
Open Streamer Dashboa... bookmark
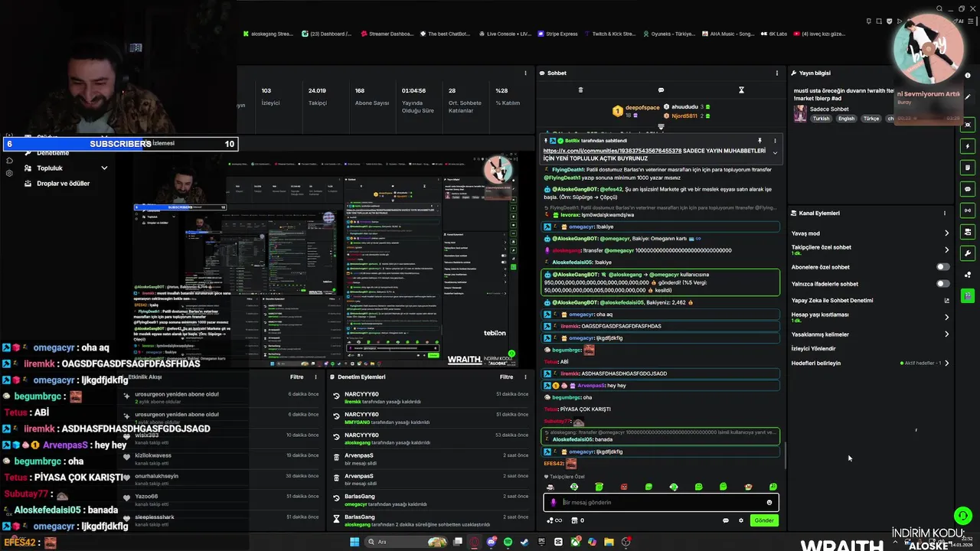(386, 34)
